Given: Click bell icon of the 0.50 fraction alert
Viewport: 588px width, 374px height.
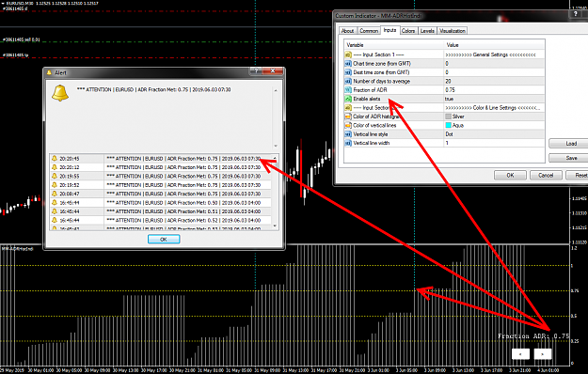Looking at the screenshot, I should point(55,203).
